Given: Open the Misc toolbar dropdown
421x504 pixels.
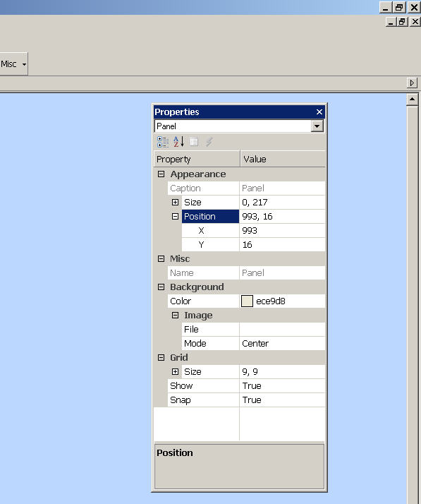Looking at the screenshot, I should click(x=24, y=64).
